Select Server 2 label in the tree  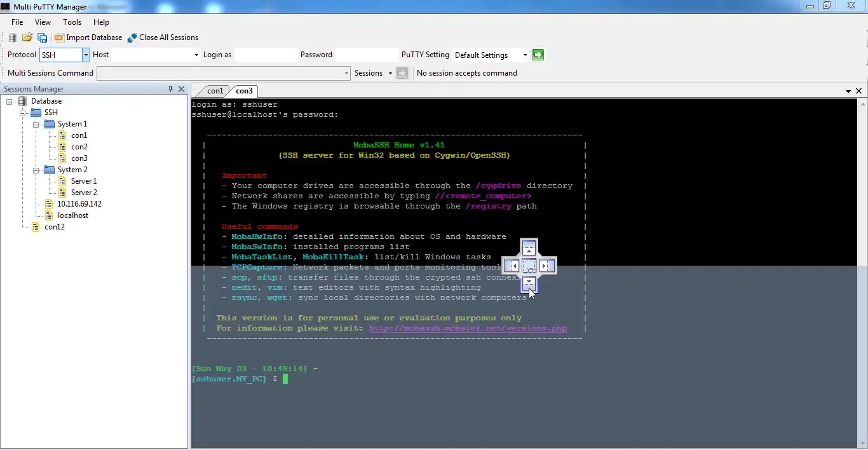click(84, 193)
